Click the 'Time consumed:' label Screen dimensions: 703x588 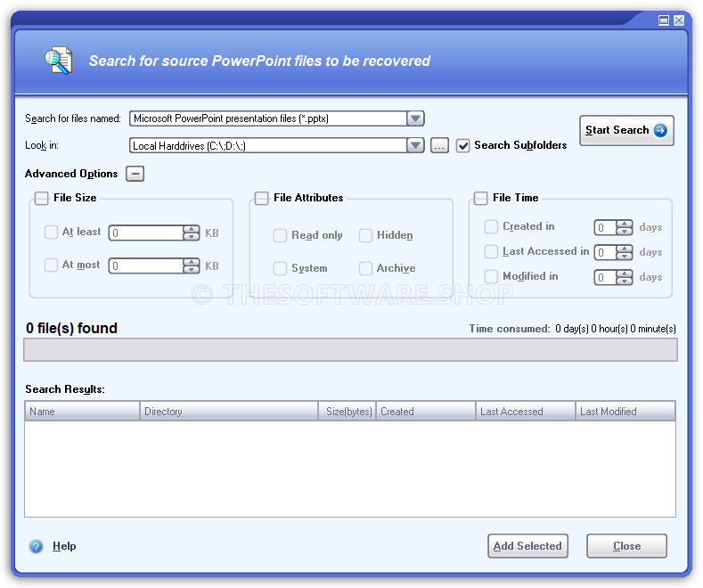point(510,329)
